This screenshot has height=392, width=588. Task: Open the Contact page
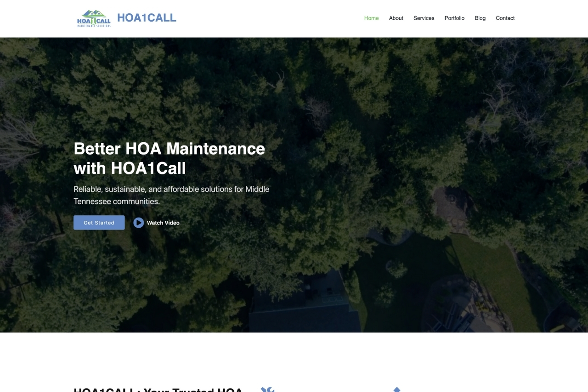pyautogui.click(x=505, y=18)
